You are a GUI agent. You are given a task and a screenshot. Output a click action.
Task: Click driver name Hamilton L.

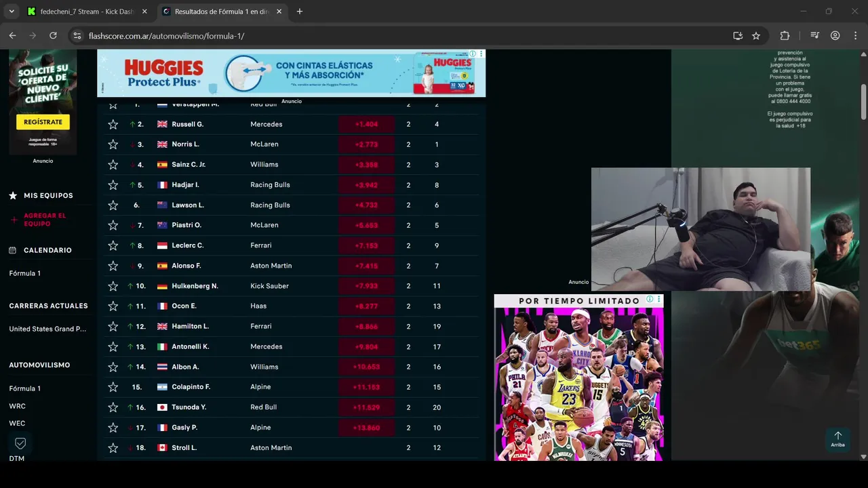click(191, 327)
